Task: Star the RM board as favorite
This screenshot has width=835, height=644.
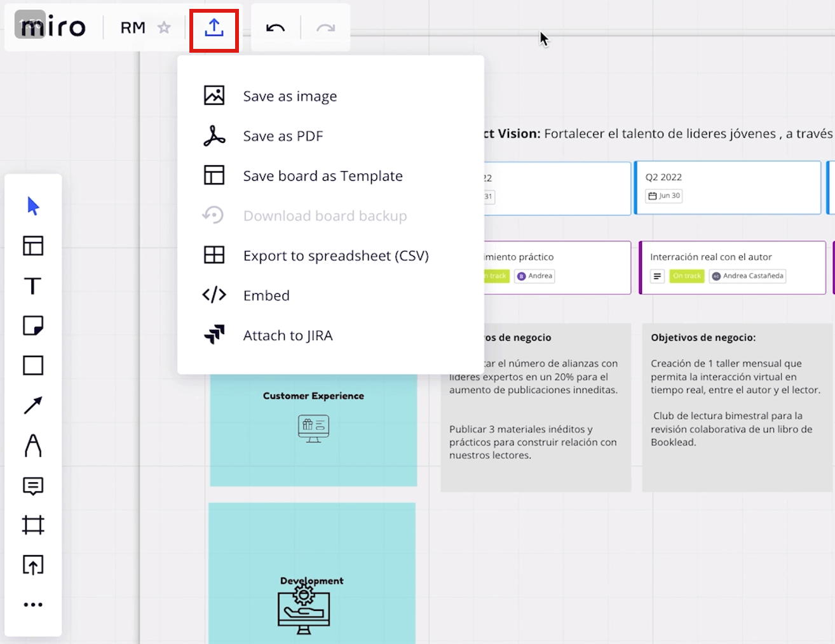Action: point(164,27)
